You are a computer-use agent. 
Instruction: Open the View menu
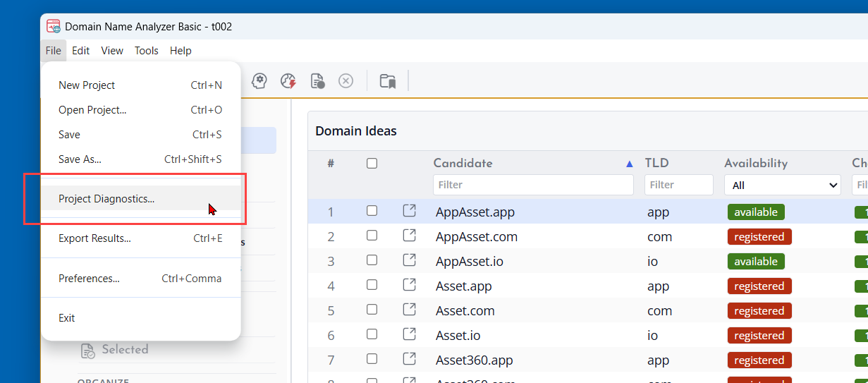[x=112, y=51]
